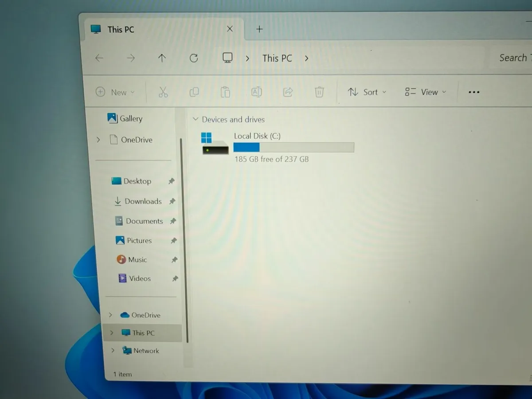Open pinned Videos folder

click(134, 278)
